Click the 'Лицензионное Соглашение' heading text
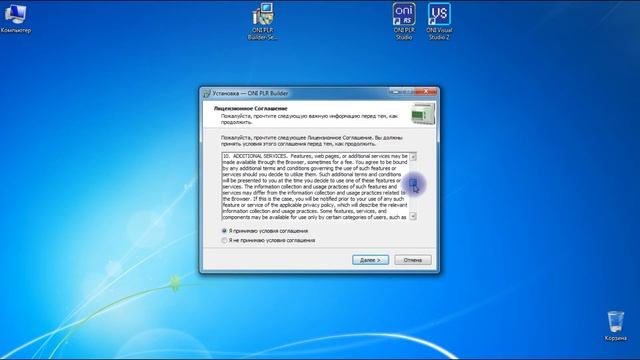Viewport: 640px width, 360px height. [x=251, y=109]
